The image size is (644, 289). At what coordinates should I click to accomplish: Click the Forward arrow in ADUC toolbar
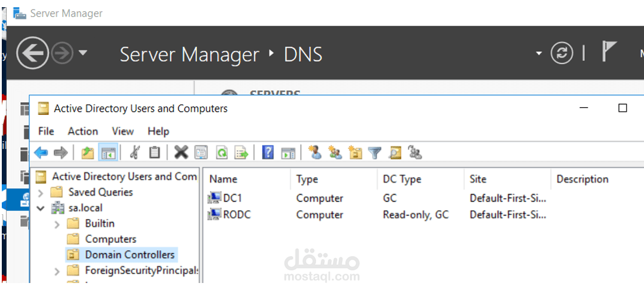pos(61,153)
